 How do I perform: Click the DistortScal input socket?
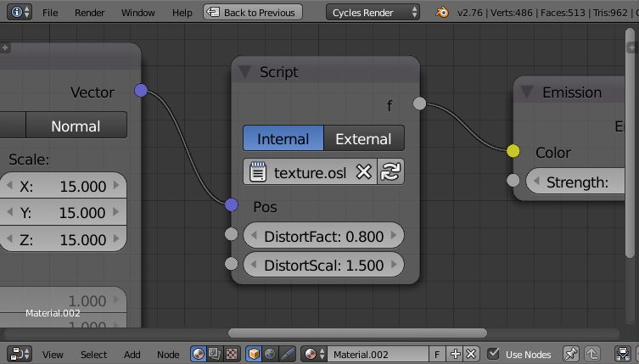point(231,263)
